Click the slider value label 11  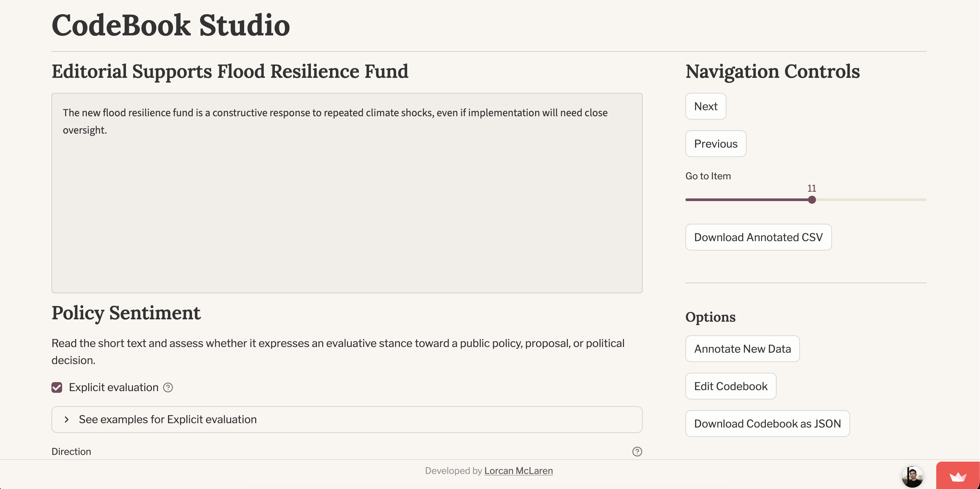[x=811, y=188]
